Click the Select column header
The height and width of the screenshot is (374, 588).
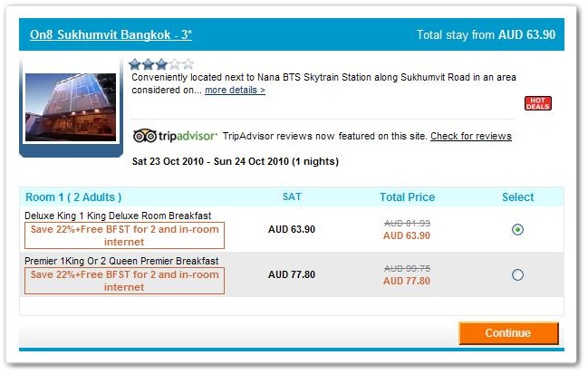pyautogui.click(x=517, y=197)
